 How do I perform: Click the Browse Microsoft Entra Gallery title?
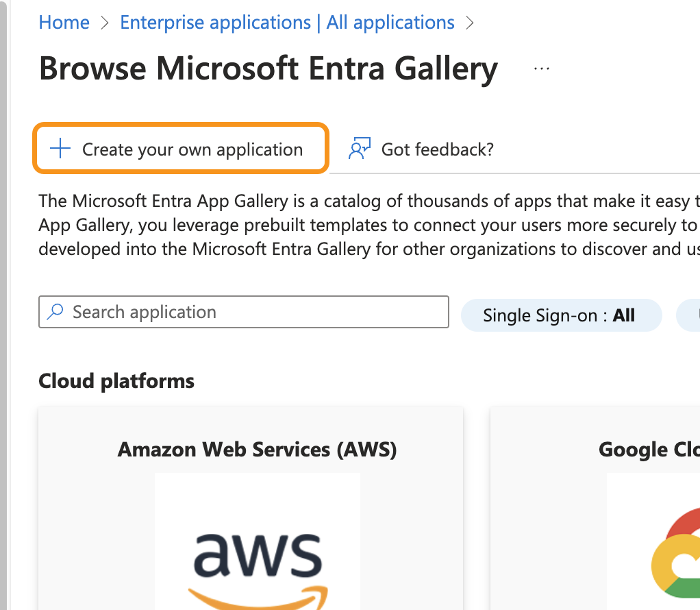pyautogui.click(x=268, y=69)
